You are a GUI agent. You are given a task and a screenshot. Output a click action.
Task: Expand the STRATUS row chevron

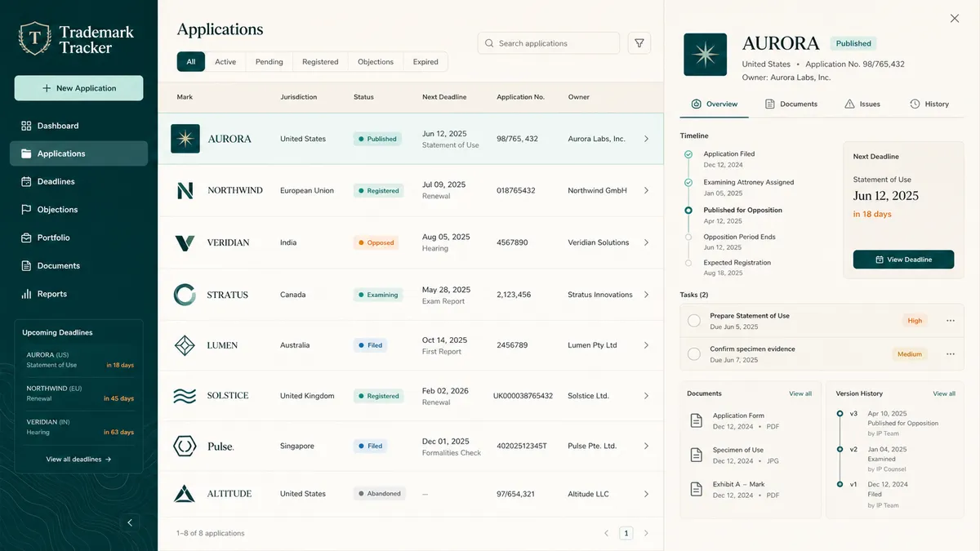point(646,295)
